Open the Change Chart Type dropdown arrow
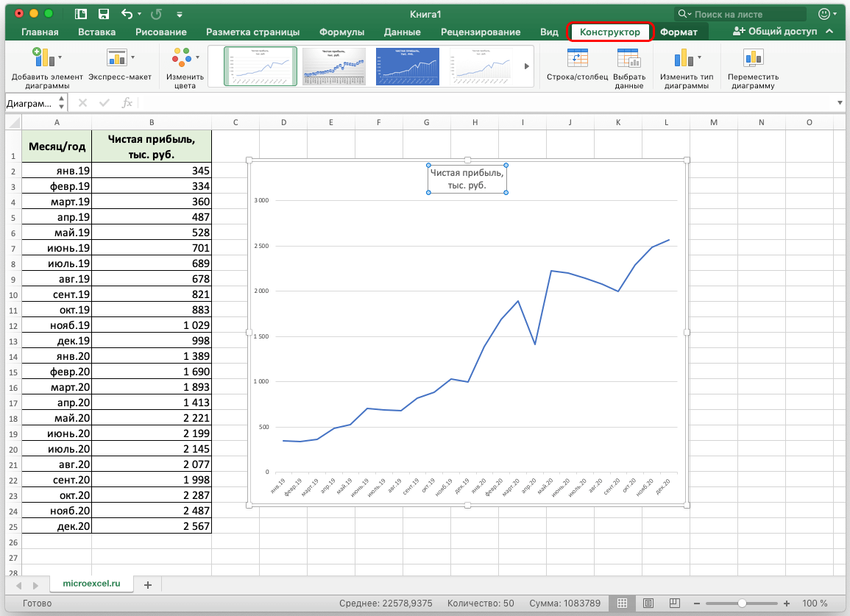 click(699, 57)
